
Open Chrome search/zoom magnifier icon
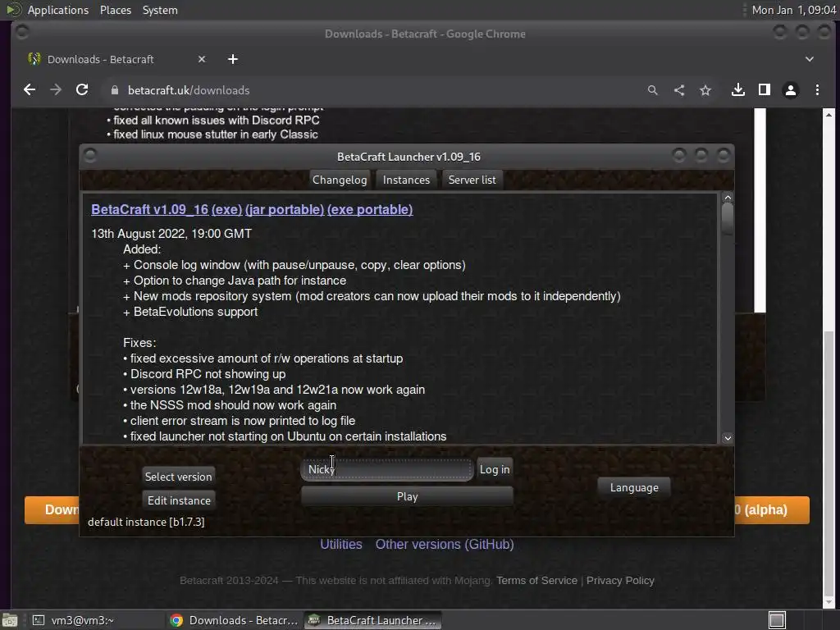(x=652, y=90)
